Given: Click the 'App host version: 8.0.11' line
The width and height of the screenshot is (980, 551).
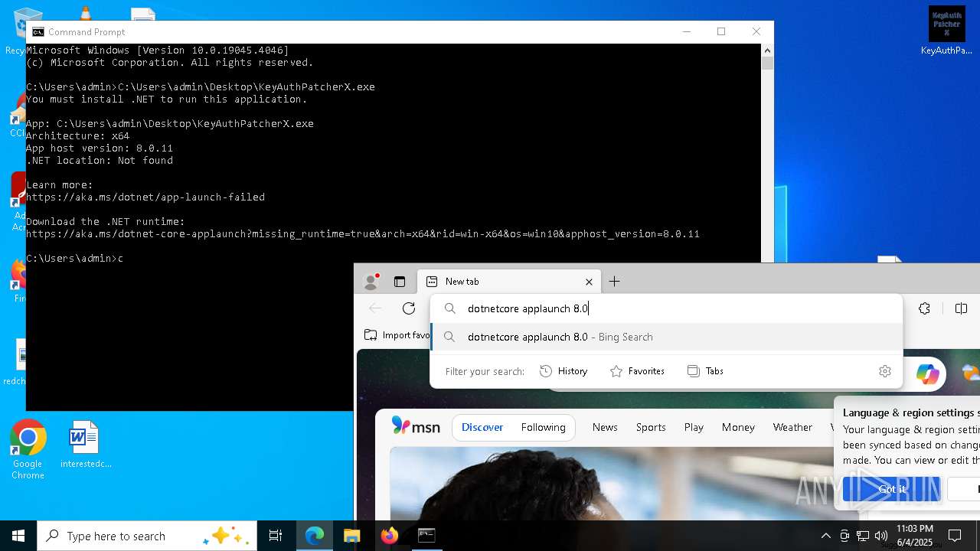Looking at the screenshot, I should [x=100, y=148].
